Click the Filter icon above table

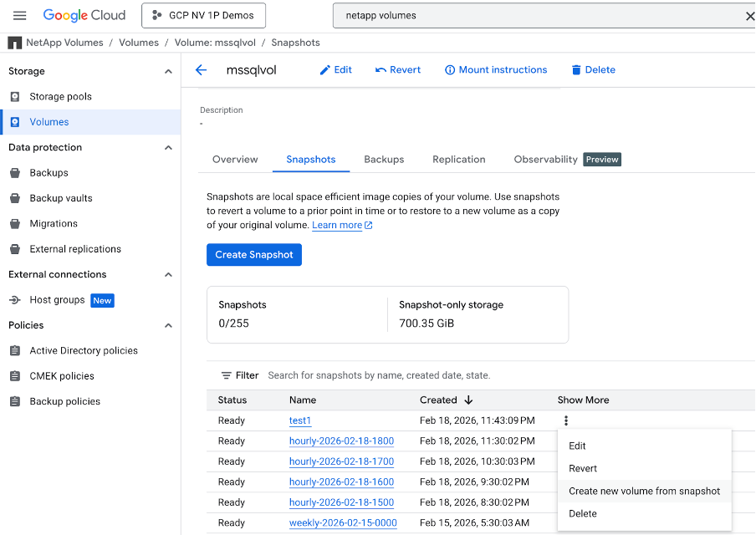(x=226, y=375)
